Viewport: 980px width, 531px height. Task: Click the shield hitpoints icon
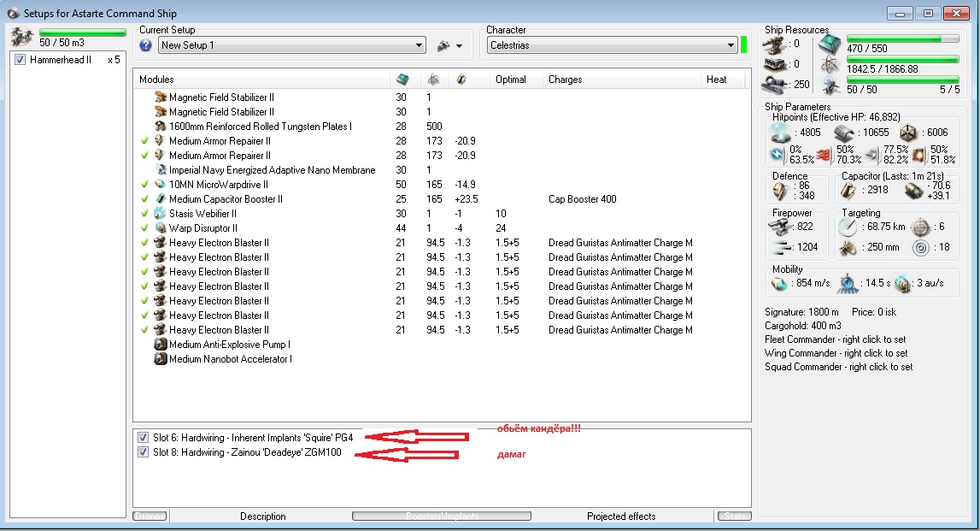coord(781,133)
